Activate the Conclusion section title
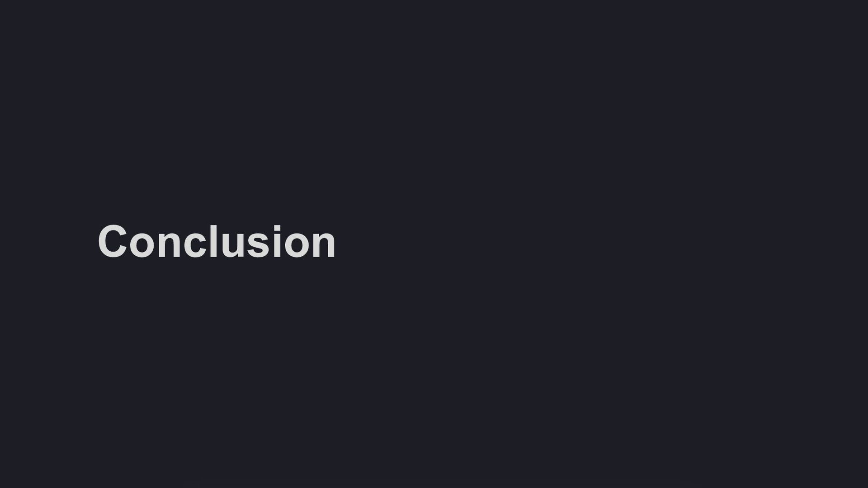The width and height of the screenshot is (868, 488). (217, 242)
